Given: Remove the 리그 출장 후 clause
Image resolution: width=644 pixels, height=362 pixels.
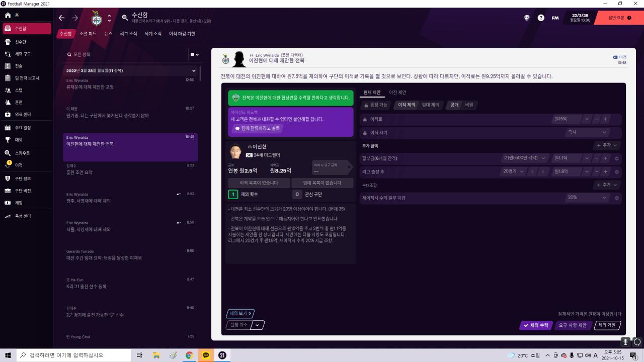Looking at the screenshot, I should pos(617,171).
